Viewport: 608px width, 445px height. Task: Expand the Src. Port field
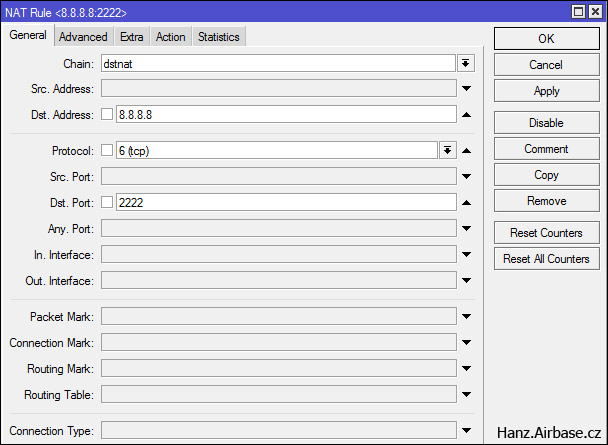[x=466, y=177]
